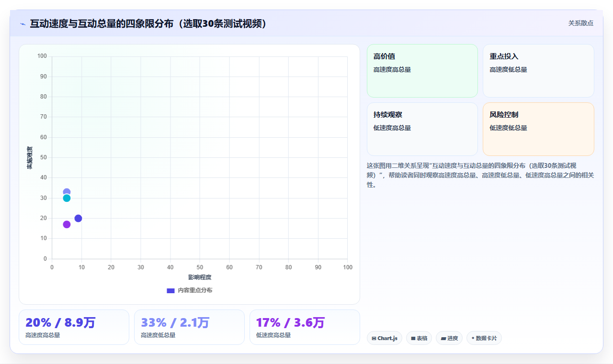Open the 重点投入 quadrant card
This screenshot has height=364, width=613.
pyautogui.click(x=538, y=71)
